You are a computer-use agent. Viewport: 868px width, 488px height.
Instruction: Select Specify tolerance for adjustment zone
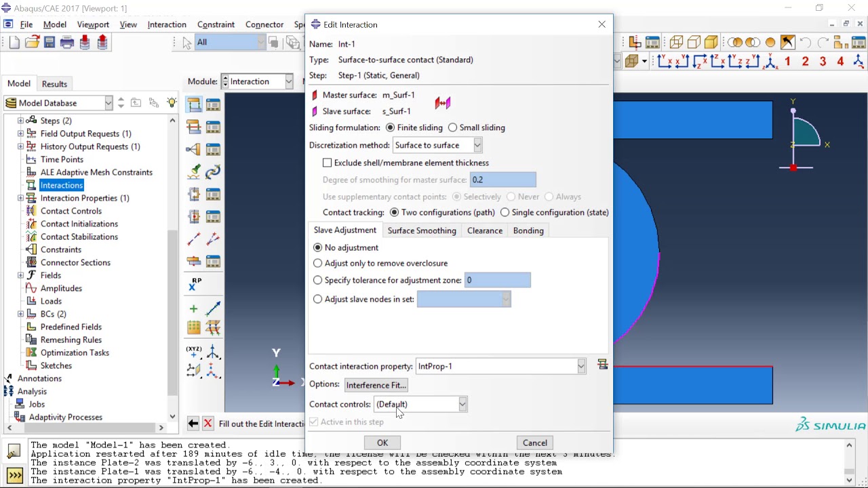pyautogui.click(x=318, y=280)
